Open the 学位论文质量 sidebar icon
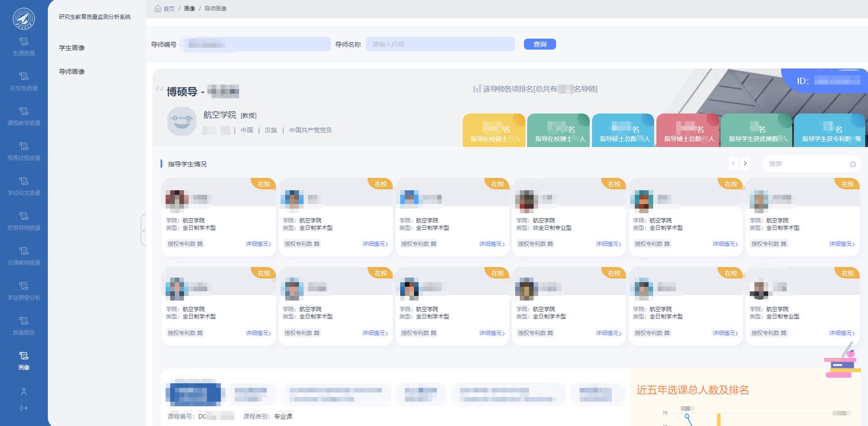The image size is (868, 426). click(24, 182)
